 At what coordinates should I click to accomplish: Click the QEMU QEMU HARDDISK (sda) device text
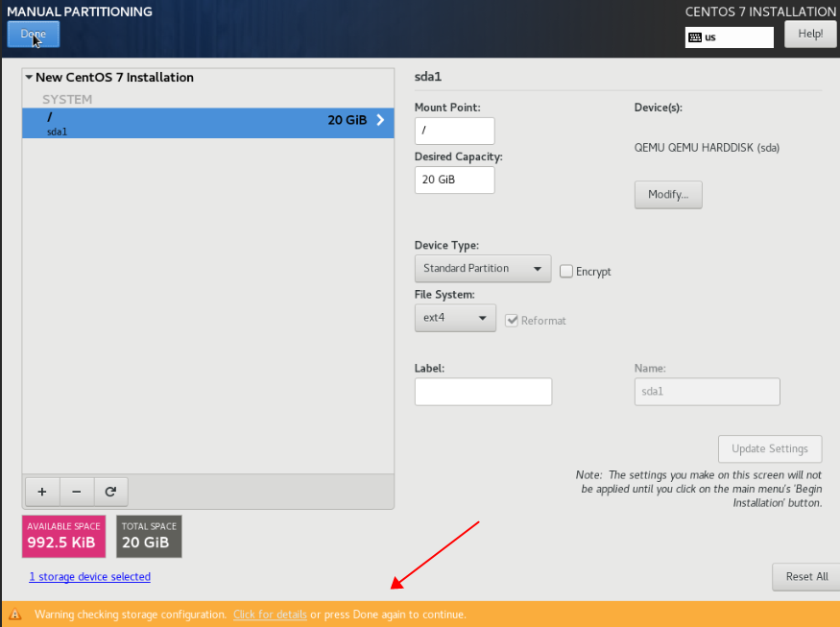pos(707,148)
